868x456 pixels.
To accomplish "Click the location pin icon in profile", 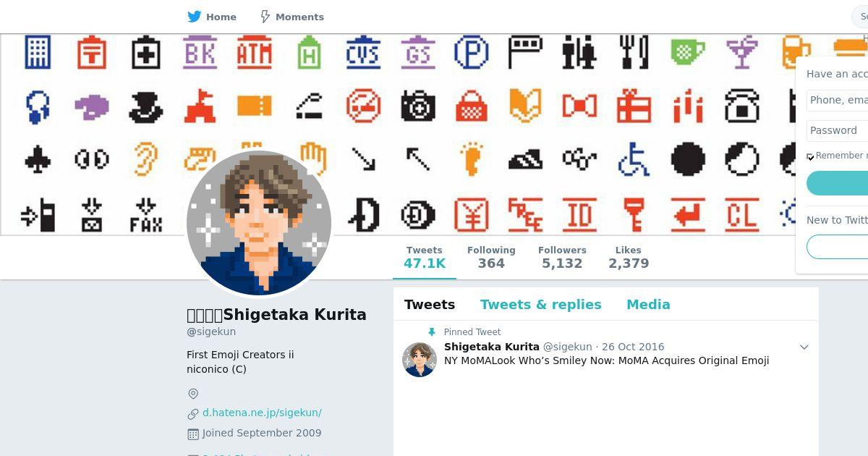I will click(193, 394).
